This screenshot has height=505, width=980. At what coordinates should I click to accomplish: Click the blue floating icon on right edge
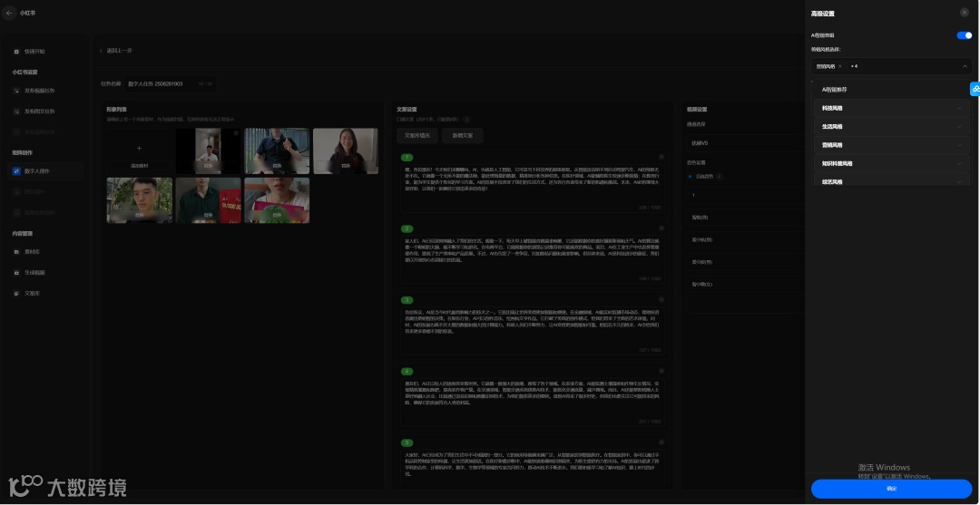tap(975, 89)
